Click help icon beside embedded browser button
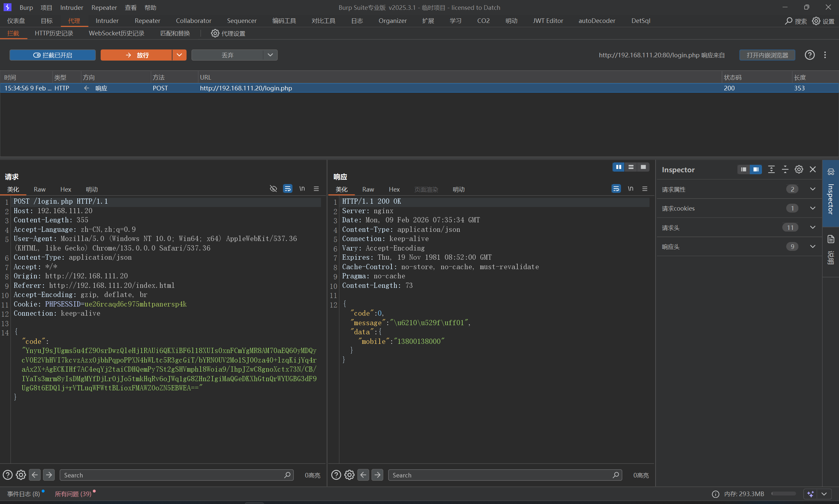This screenshot has width=839, height=504. 809,55
